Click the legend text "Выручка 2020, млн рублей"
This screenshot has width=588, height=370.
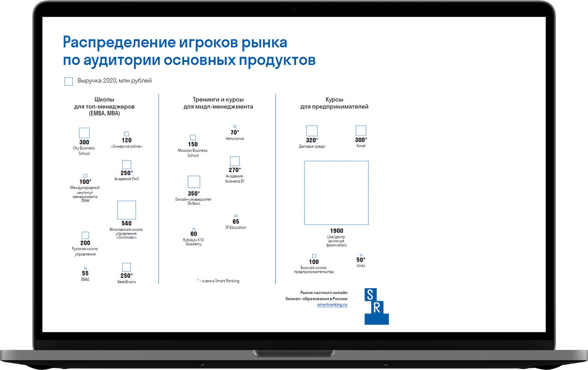pyautogui.click(x=114, y=81)
